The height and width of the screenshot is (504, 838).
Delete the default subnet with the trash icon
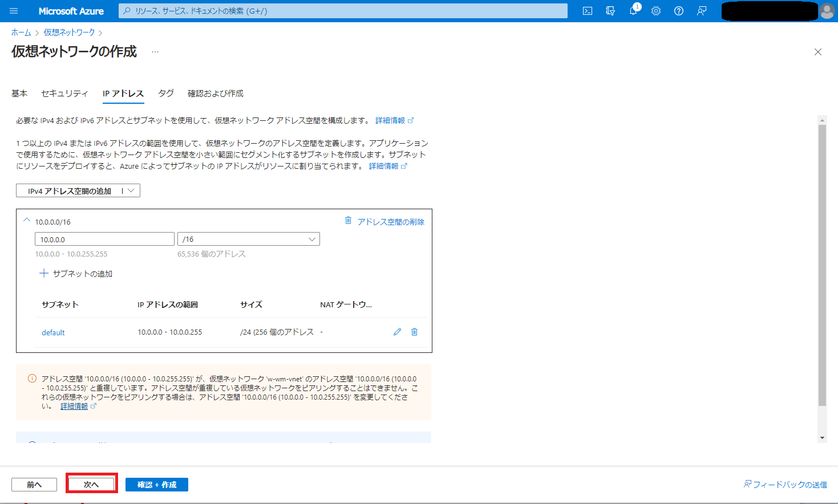click(x=415, y=332)
